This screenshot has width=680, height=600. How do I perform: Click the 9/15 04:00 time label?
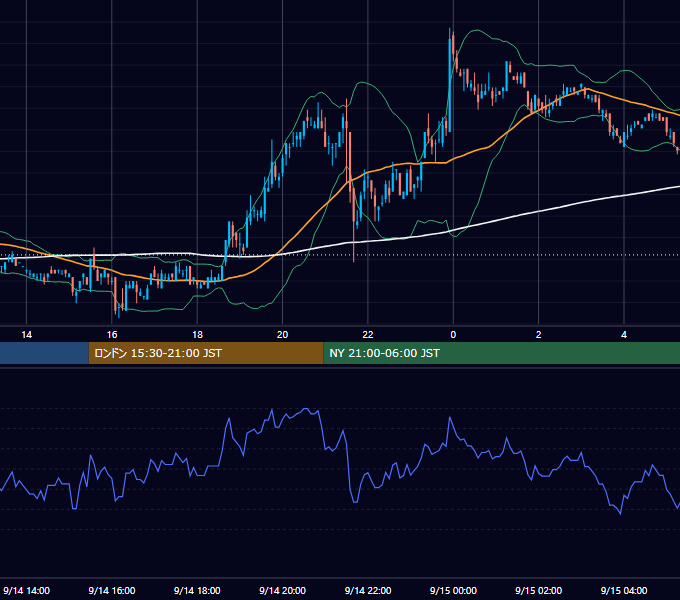[624, 590]
